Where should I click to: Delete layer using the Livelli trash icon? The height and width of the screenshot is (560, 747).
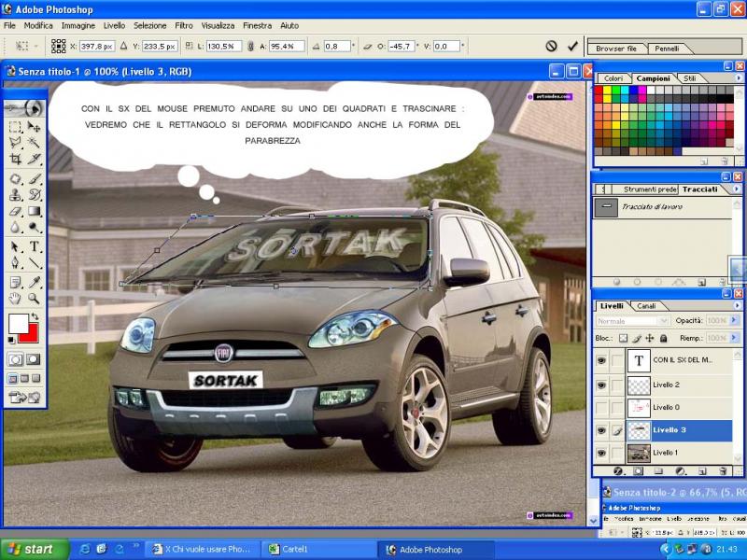[x=723, y=471]
